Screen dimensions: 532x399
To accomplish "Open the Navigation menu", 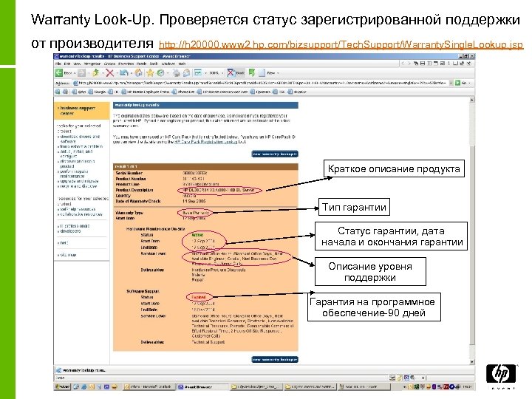I will pos(92,64).
